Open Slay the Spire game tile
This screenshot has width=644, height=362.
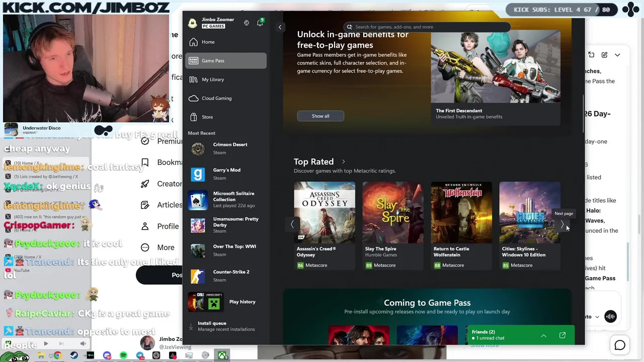[x=393, y=226]
